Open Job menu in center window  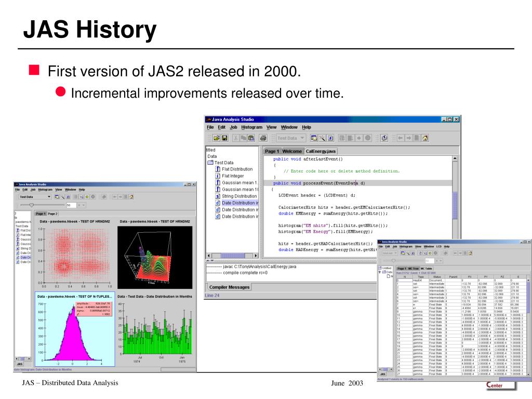point(233,127)
